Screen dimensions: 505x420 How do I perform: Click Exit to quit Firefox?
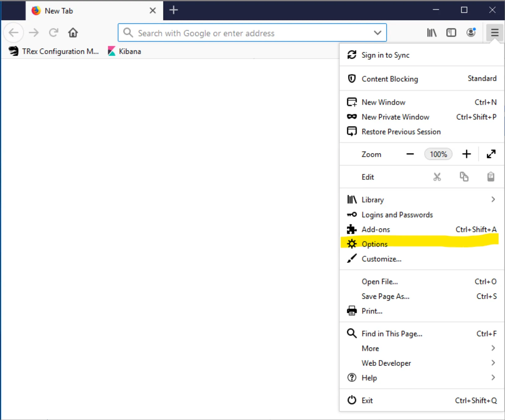point(422,401)
